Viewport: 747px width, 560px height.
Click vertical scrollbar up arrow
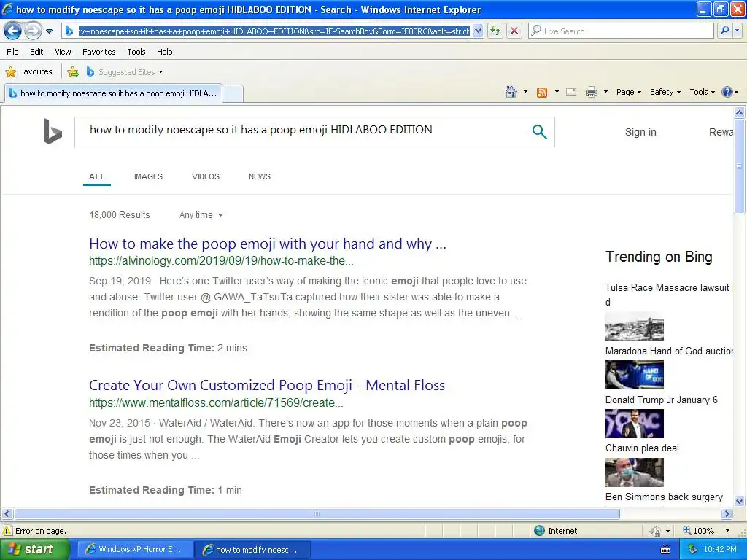pos(739,112)
